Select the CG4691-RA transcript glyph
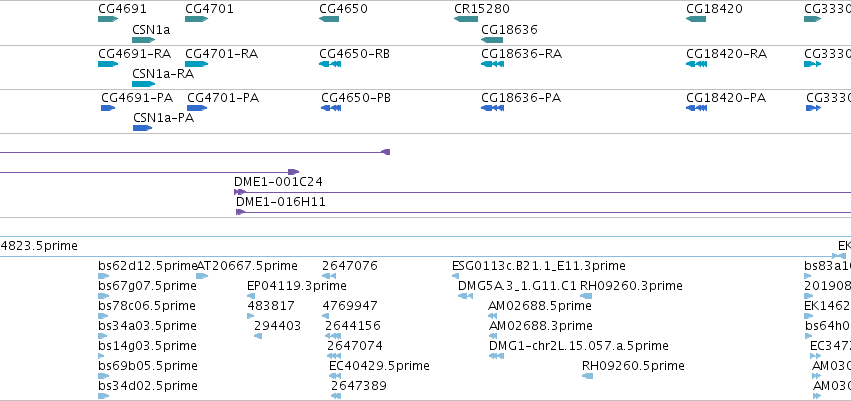The height and width of the screenshot is (401, 851). tap(108, 64)
